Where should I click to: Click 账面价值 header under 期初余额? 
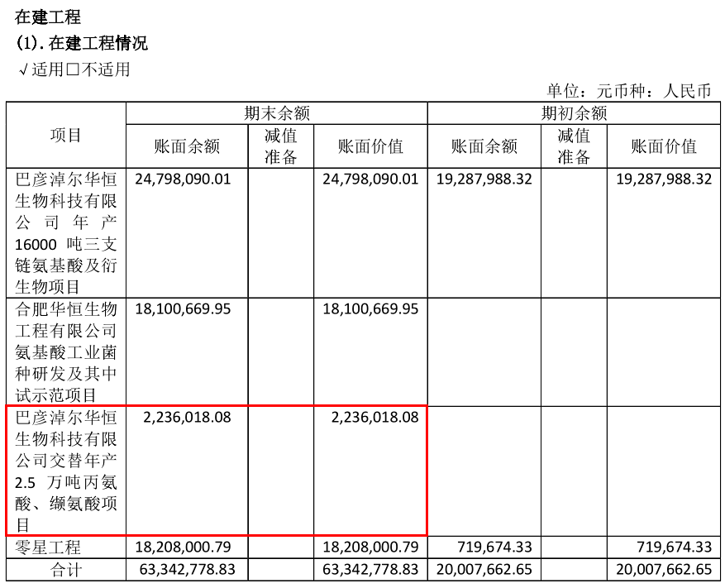point(664,146)
